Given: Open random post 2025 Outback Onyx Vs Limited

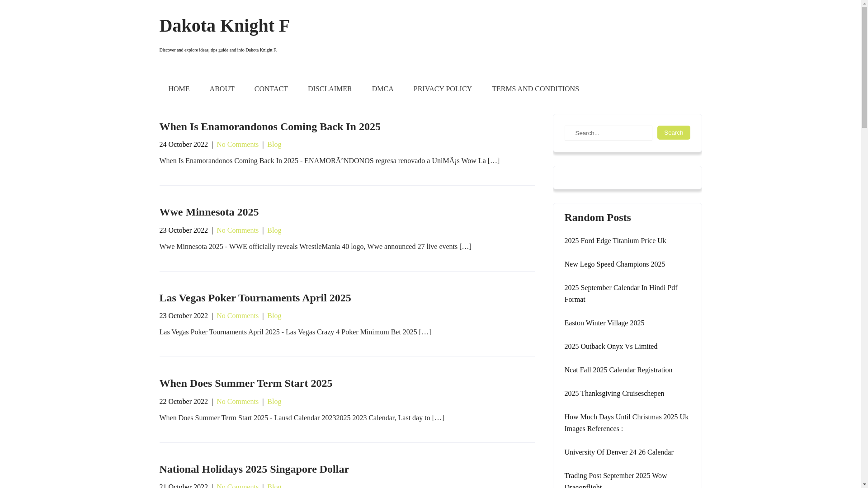Looking at the screenshot, I should [610, 347].
